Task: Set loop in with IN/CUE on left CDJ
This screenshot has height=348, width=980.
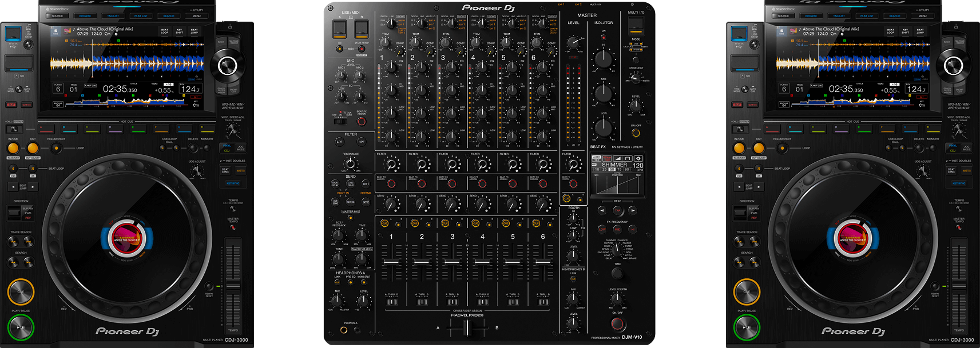Action: pos(13,148)
